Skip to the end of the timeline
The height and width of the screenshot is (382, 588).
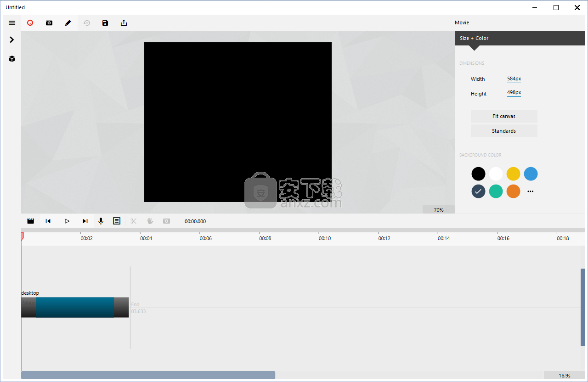pos(85,221)
